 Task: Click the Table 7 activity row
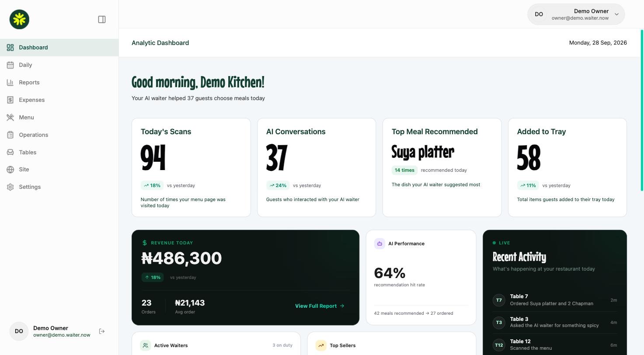pyautogui.click(x=555, y=300)
